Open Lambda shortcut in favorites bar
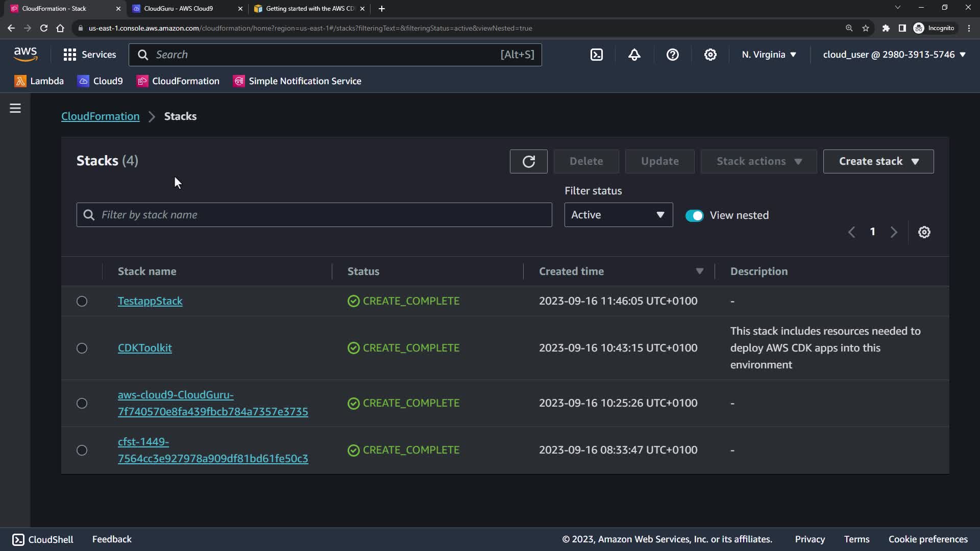The width and height of the screenshot is (980, 551). coord(39,81)
